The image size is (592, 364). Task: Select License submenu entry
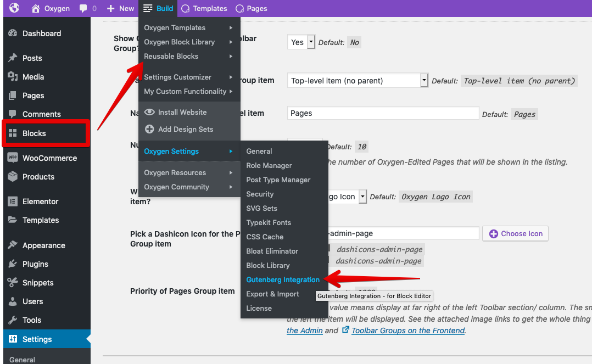[x=259, y=309]
